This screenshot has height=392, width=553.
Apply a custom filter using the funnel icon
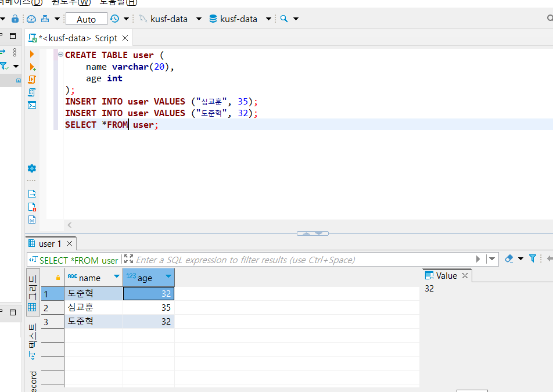tap(533, 259)
